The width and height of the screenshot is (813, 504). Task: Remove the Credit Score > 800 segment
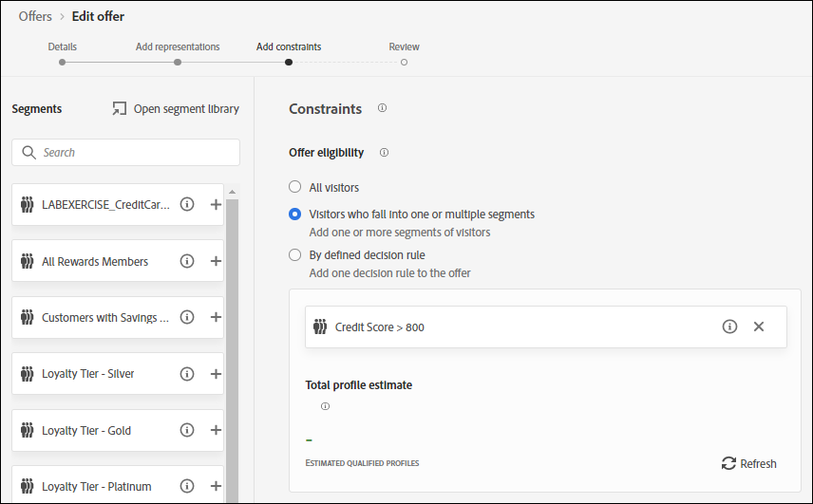pos(759,327)
